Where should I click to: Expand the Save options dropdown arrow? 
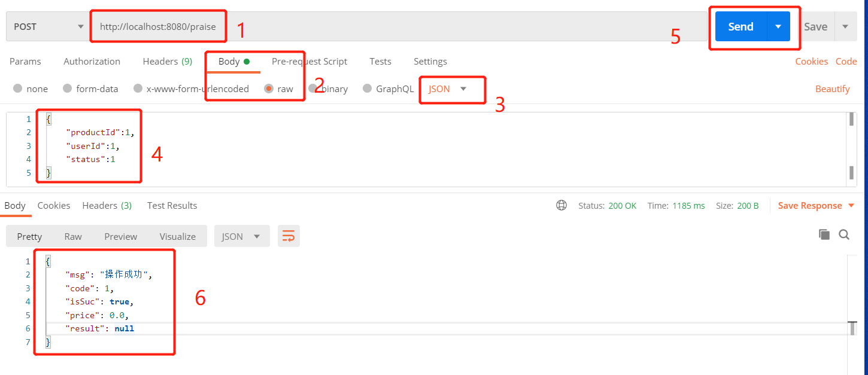point(845,27)
